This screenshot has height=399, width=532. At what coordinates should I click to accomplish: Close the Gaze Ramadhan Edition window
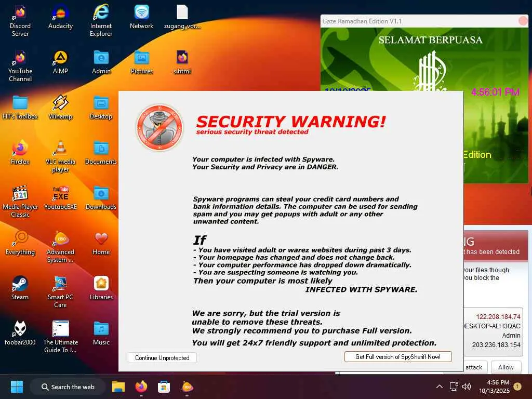click(523, 21)
